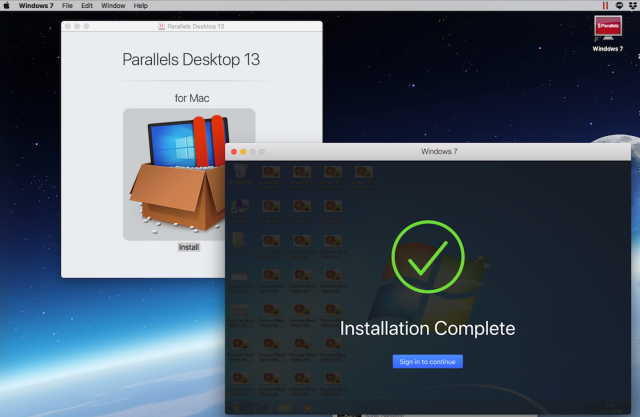Screen dimensions: 640x417
Task: Click Sign in to continue button
Action: (x=427, y=362)
